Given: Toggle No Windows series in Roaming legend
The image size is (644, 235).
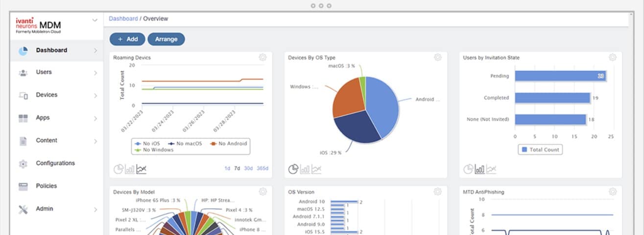Looking at the screenshot, I should pyautogui.click(x=153, y=150).
